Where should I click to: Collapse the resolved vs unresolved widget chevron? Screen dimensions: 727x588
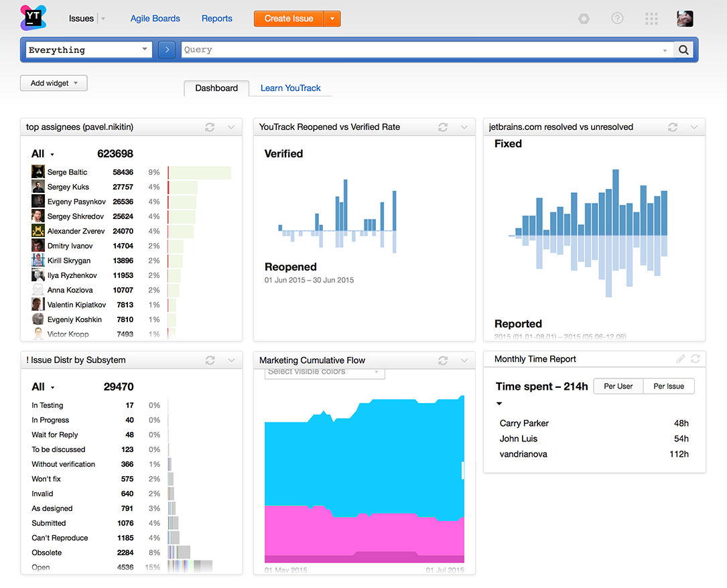pos(694,127)
